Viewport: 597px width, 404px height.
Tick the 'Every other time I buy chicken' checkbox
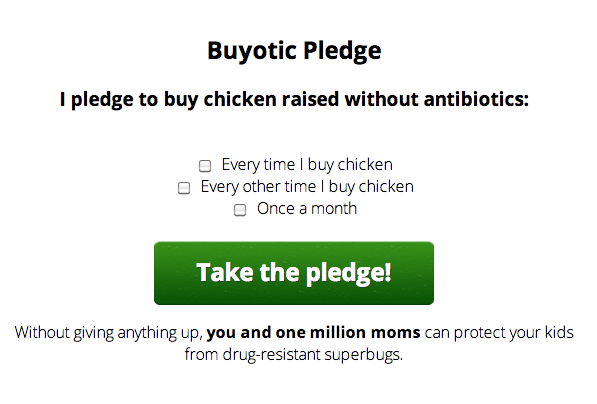tap(184, 188)
